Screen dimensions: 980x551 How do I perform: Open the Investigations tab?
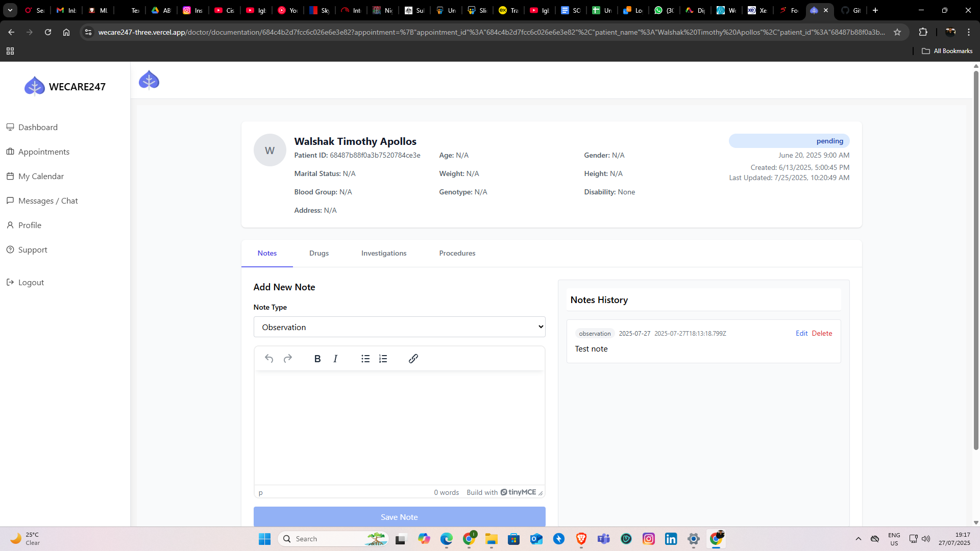(x=384, y=253)
